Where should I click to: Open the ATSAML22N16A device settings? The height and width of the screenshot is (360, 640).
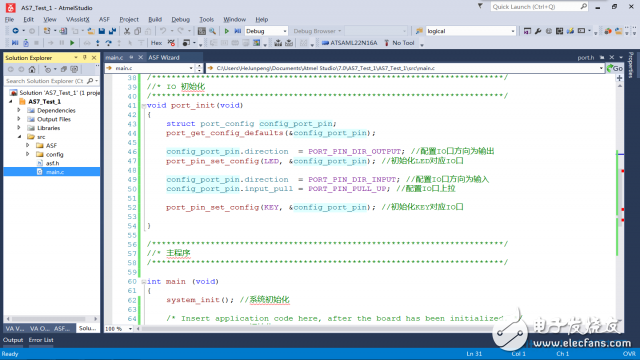pos(349,43)
